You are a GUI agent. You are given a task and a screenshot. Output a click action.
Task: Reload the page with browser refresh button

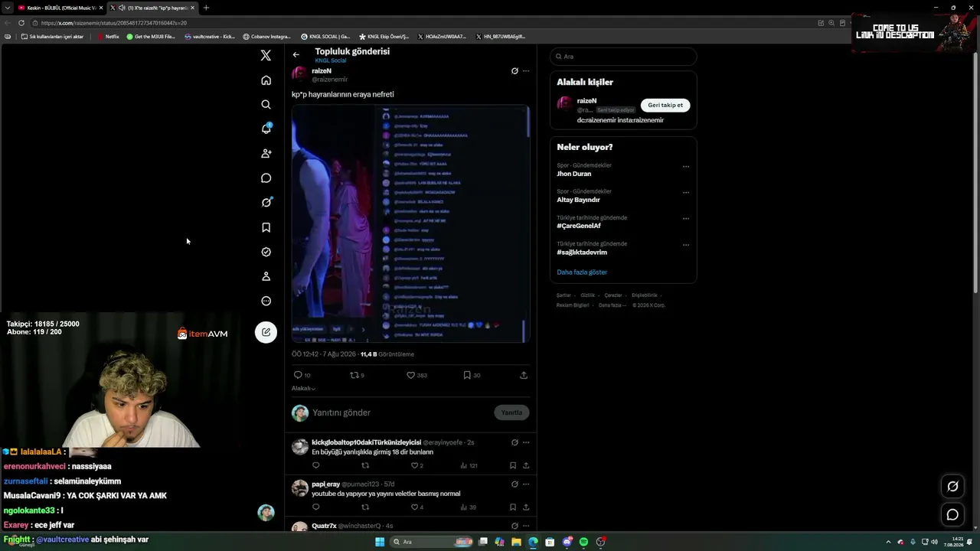(x=21, y=23)
